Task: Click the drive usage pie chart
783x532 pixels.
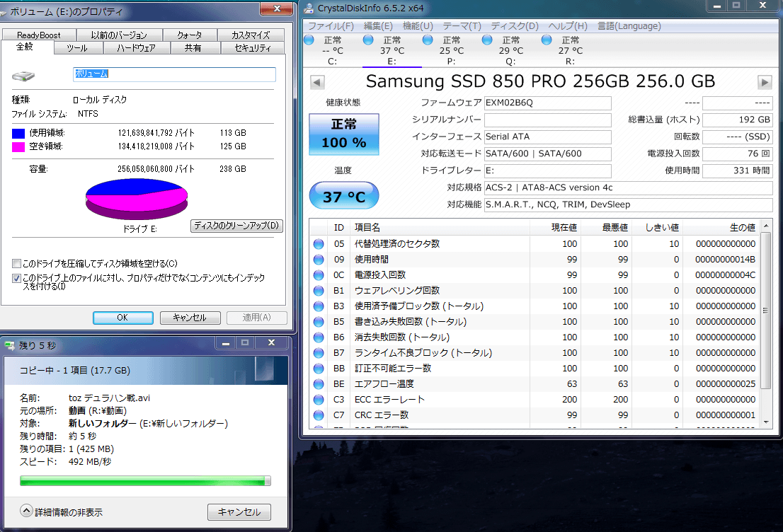Action: point(137,199)
